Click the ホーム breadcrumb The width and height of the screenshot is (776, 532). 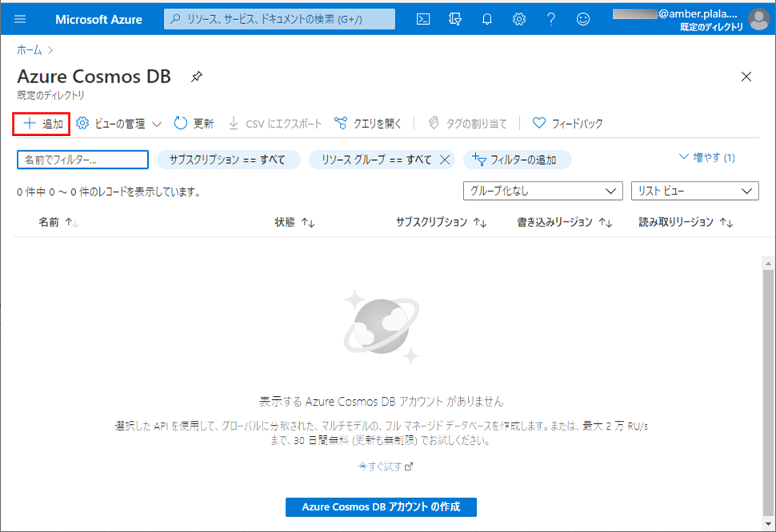[29, 50]
